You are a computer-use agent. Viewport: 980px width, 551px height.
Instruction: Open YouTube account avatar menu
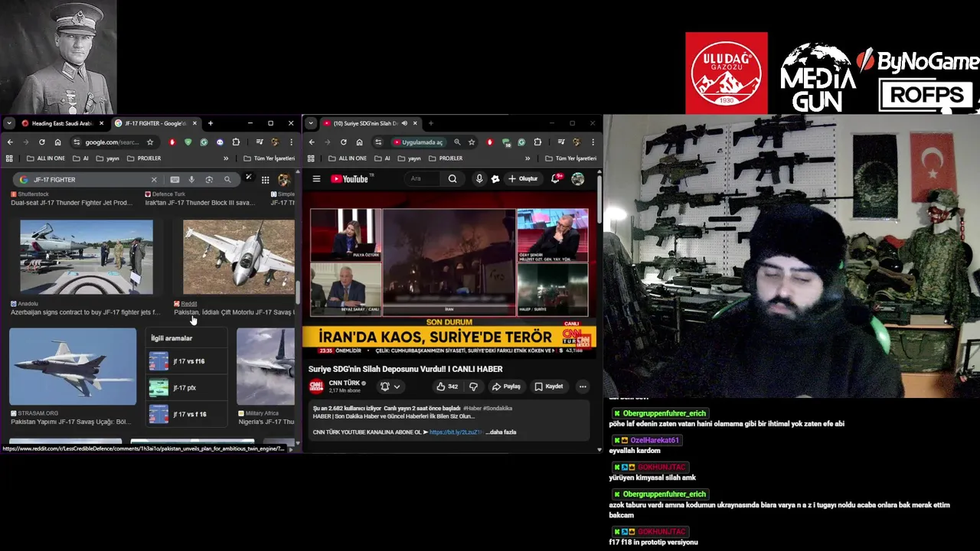pyautogui.click(x=577, y=179)
